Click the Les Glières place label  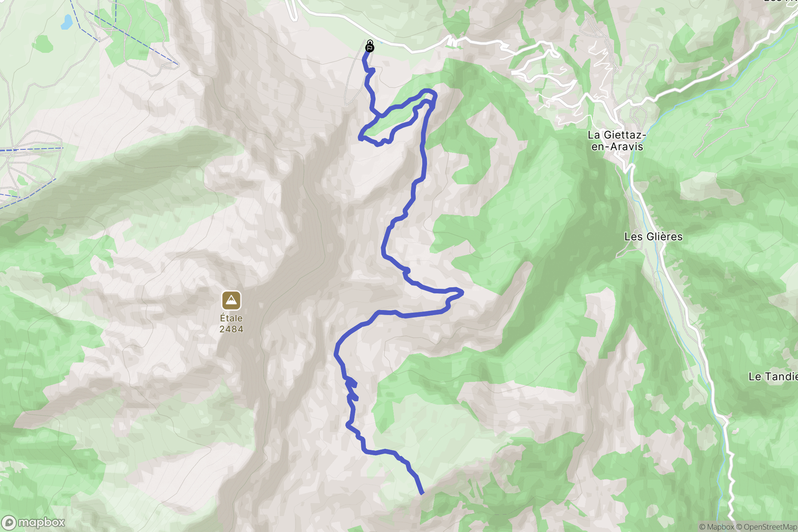click(653, 237)
